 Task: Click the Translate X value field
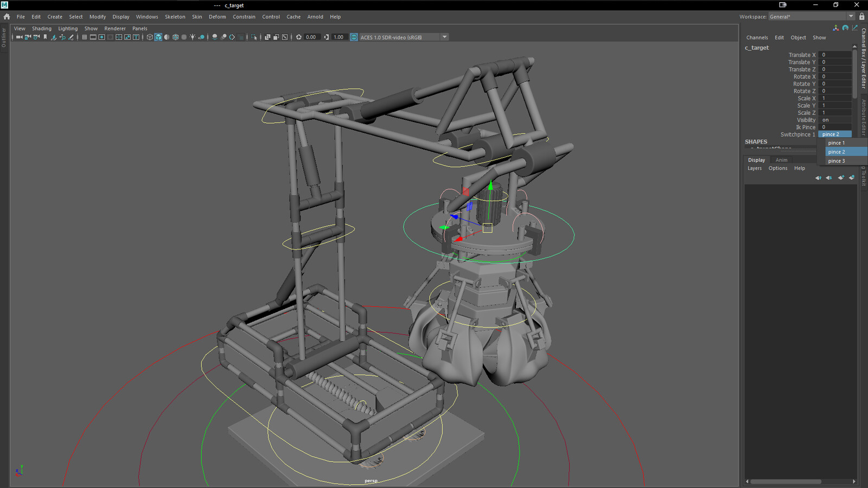pyautogui.click(x=835, y=55)
